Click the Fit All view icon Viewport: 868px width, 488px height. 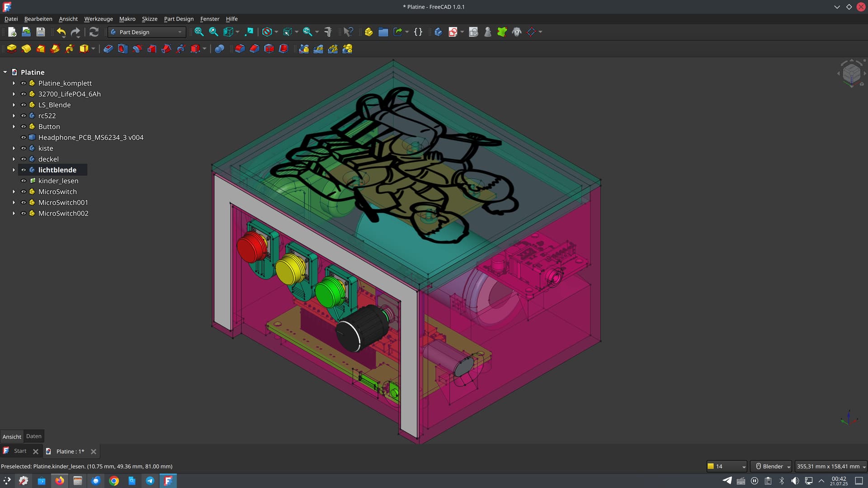point(199,32)
